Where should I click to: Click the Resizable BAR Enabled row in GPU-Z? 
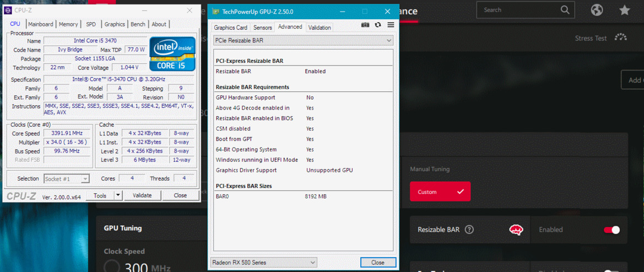point(303,72)
